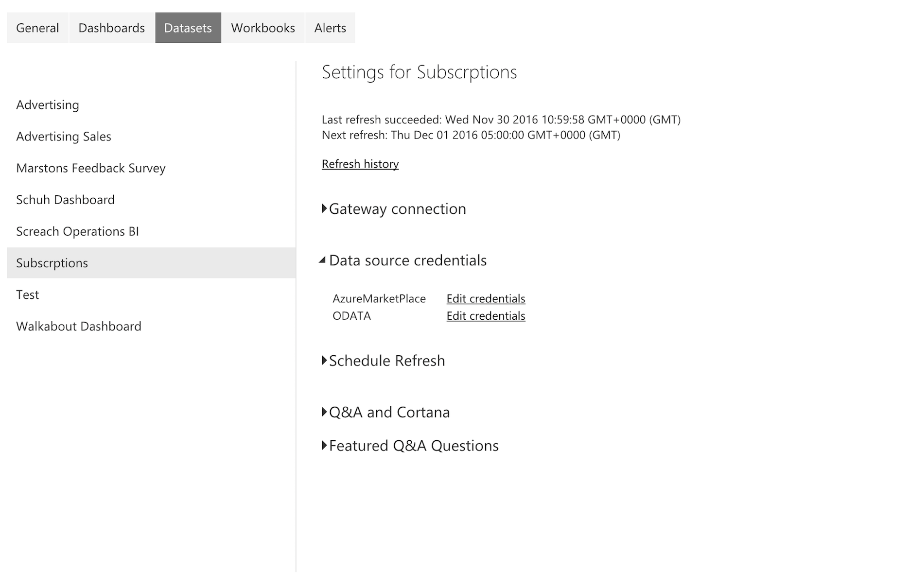Expand the Q&A and Cortana section
This screenshot has width=910, height=588.
tap(385, 412)
